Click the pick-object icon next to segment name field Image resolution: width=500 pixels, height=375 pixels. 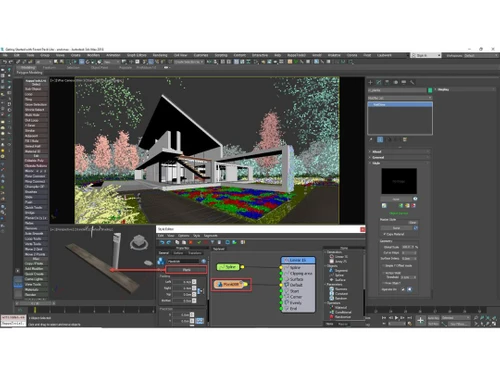[x=204, y=261]
